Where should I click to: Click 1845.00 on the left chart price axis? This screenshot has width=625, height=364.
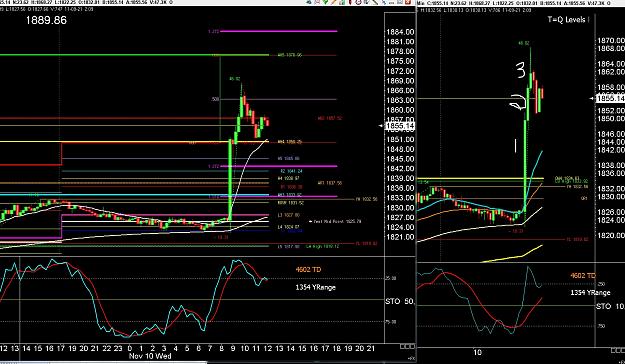pyautogui.click(x=400, y=159)
